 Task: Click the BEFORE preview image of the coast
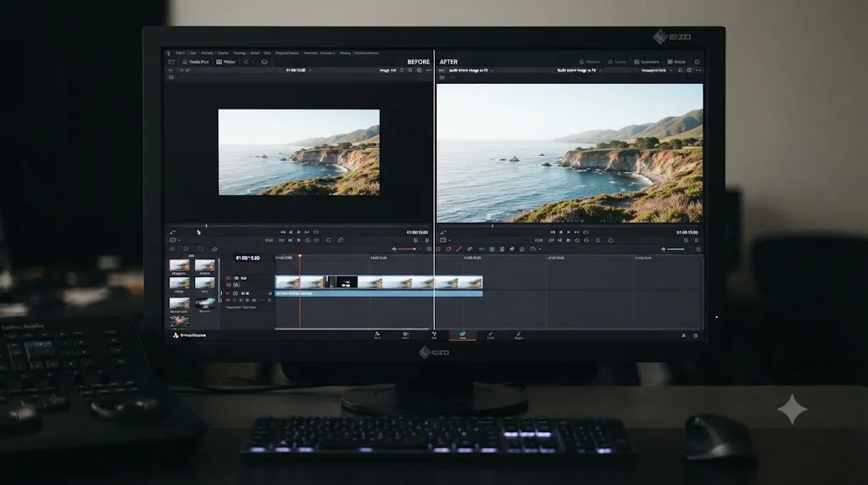click(299, 153)
